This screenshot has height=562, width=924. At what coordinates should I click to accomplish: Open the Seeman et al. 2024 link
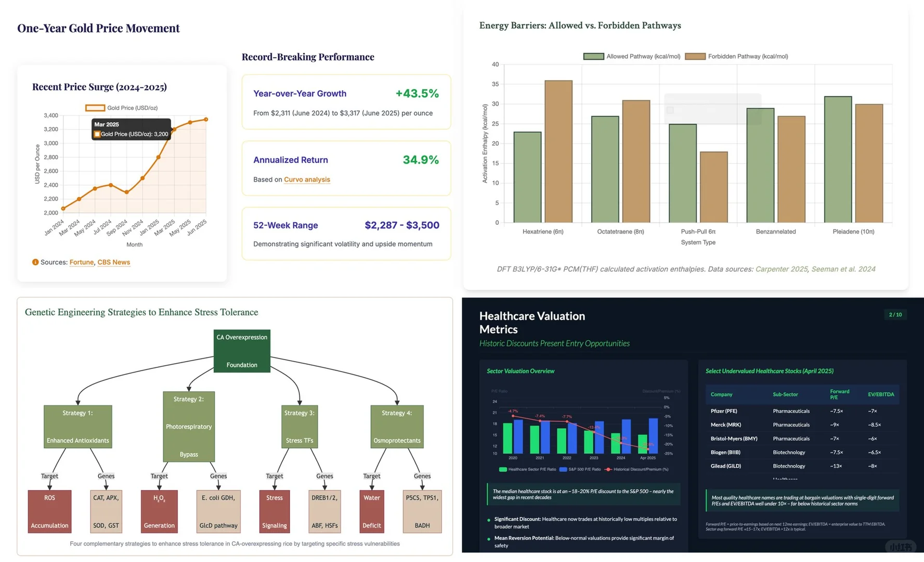843,269
